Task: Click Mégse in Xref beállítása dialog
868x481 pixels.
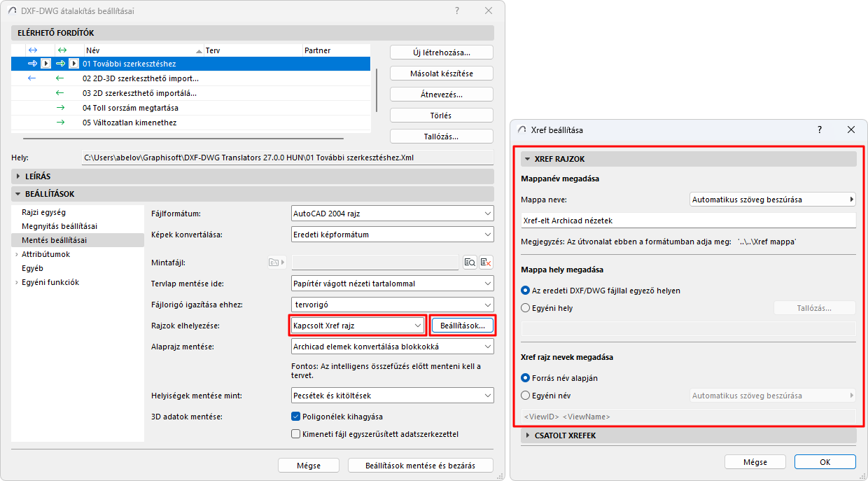Action: coord(755,462)
